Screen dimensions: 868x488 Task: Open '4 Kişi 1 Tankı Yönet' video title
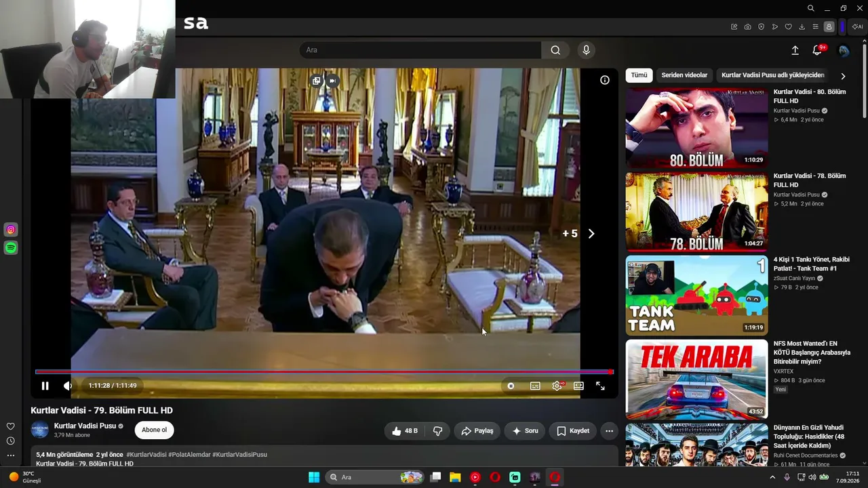pyautogui.click(x=812, y=264)
